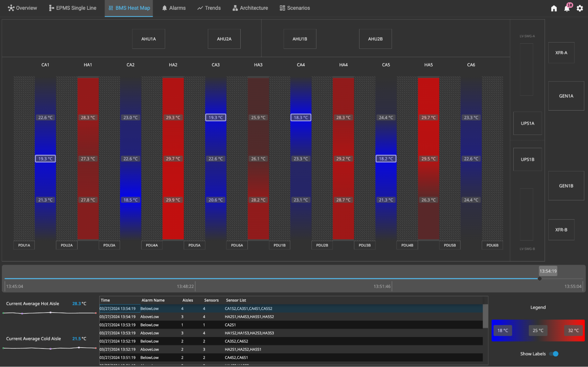Open the Scenarios tab
This screenshot has width=588, height=367.
pyautogui.click(x=295, y=8)
